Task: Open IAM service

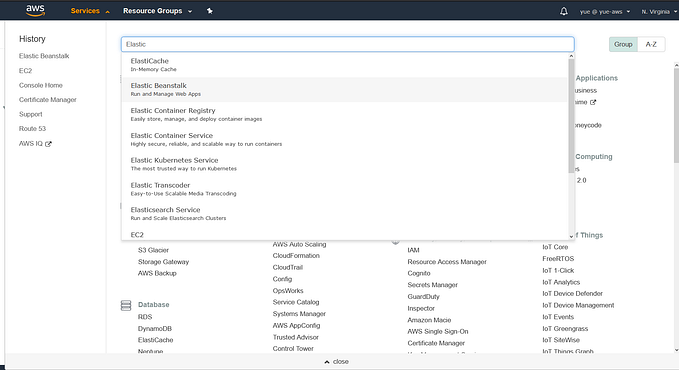Action: coord(414,250)
